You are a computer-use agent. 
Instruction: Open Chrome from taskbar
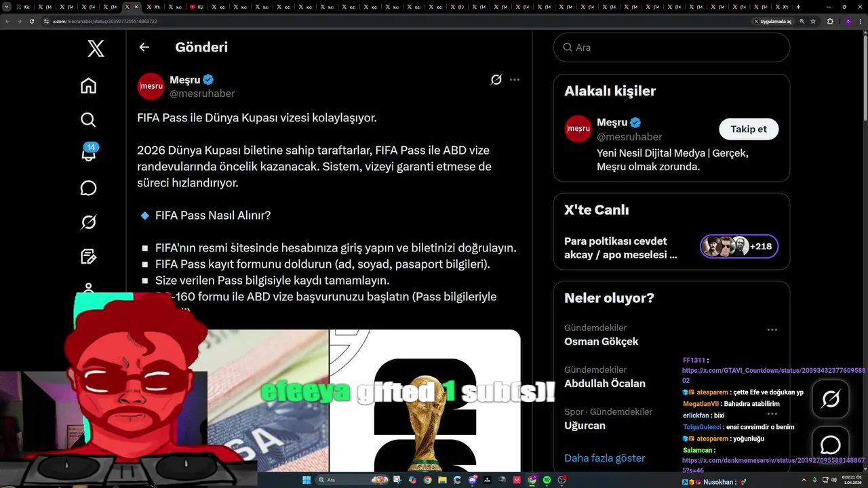point(427,480)
